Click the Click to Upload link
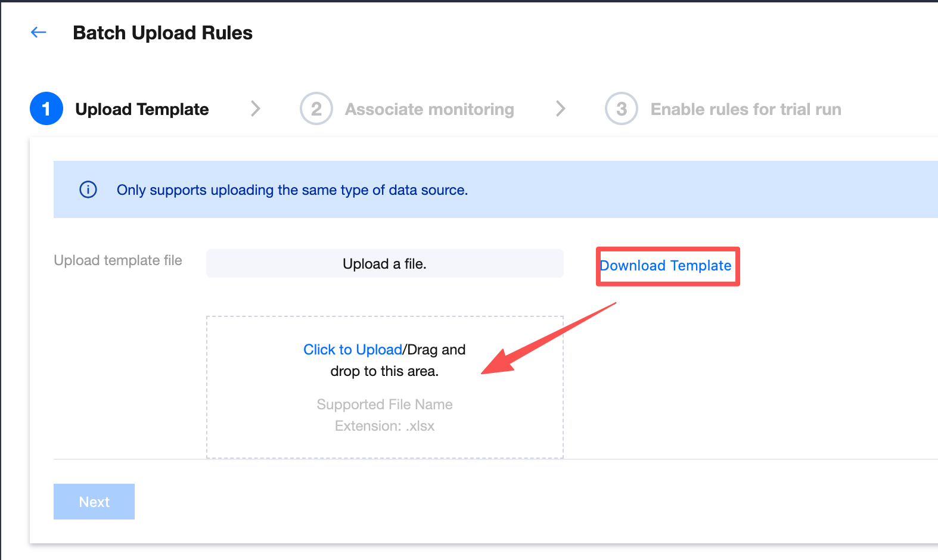The height and width of the screenshot is (560, 938). (x=353, y=350)
